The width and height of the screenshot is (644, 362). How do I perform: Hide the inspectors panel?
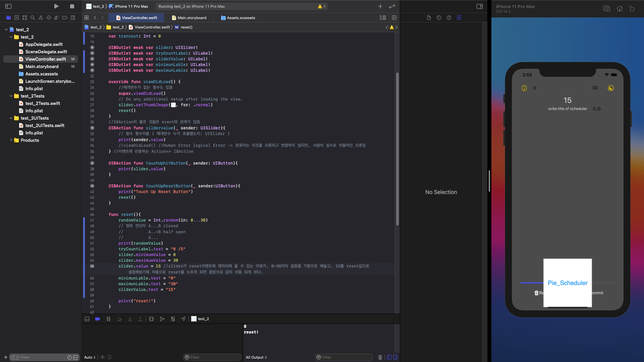pyautogui.click(x=480, y=6)
